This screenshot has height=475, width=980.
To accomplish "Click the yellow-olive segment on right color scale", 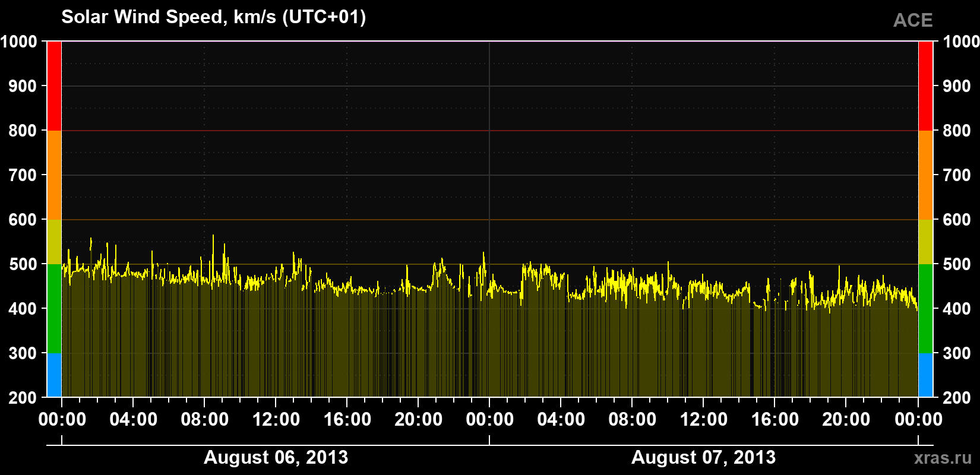I will click(x=925, y=242).
